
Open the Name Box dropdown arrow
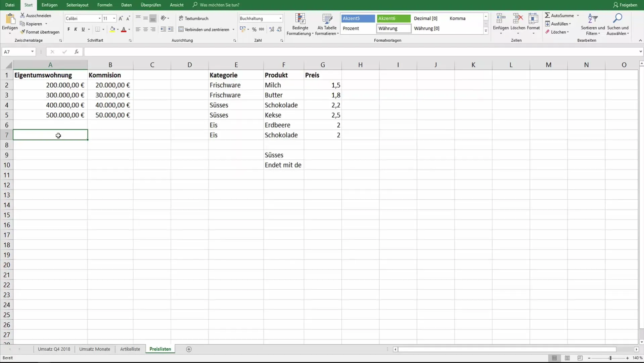click(x=32, y=52)
